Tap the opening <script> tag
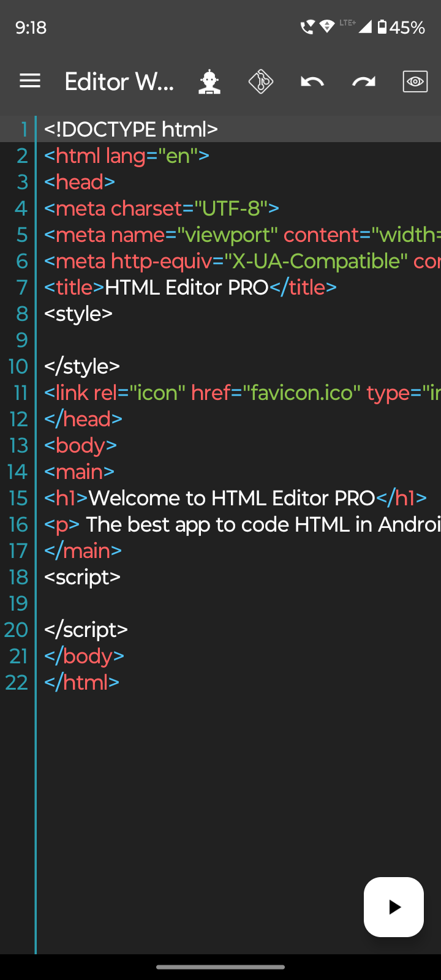 tap(83, 577)
